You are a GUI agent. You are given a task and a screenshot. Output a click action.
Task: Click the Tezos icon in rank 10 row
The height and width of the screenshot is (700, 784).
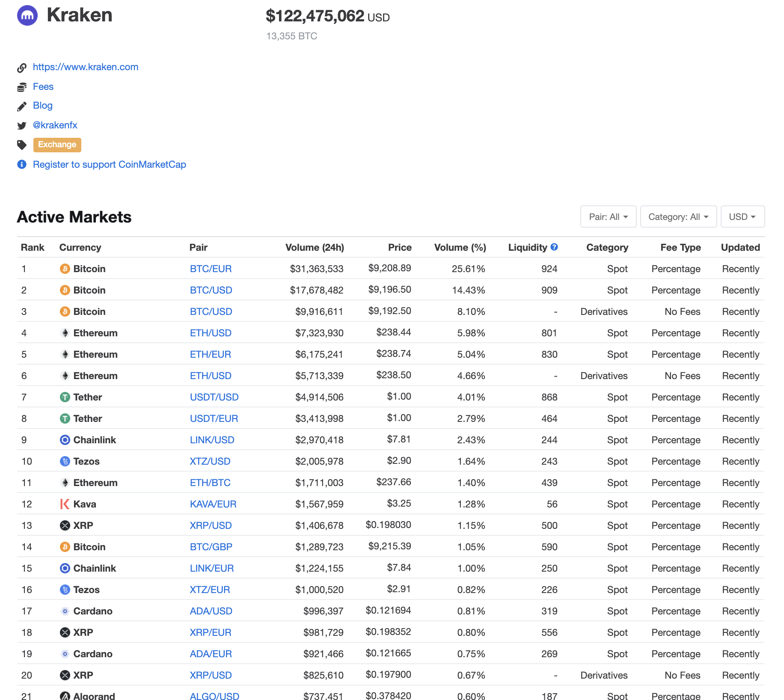(x=65, y=461)
